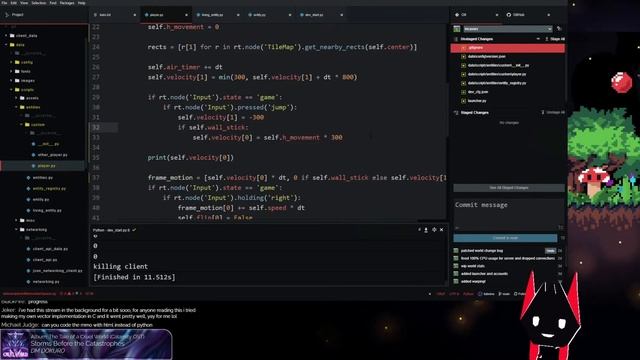Click the Unstage All button
Image resolution: width=640 pixels, height=360 pixels.
click(x=553, y=112)
